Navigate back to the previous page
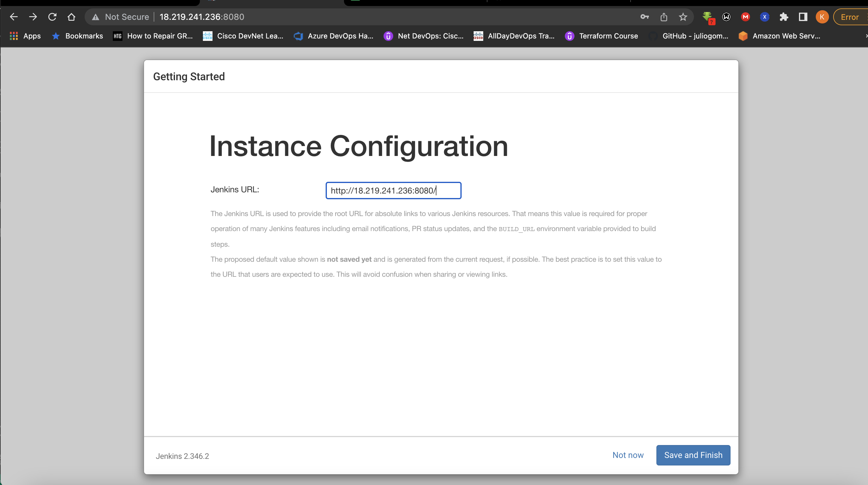 coord(14,17)
